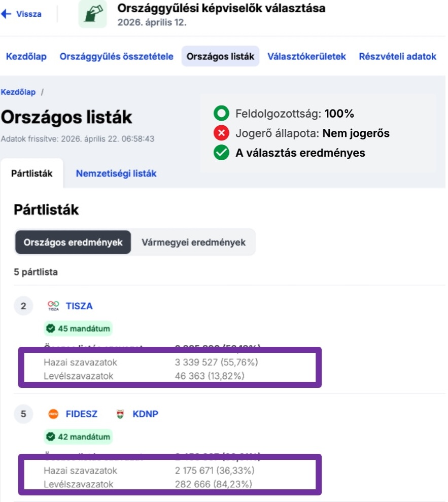Screen dimensions: 448x502
Task: Click the Vissza back arrow icon
Action: tap(6, 14)
